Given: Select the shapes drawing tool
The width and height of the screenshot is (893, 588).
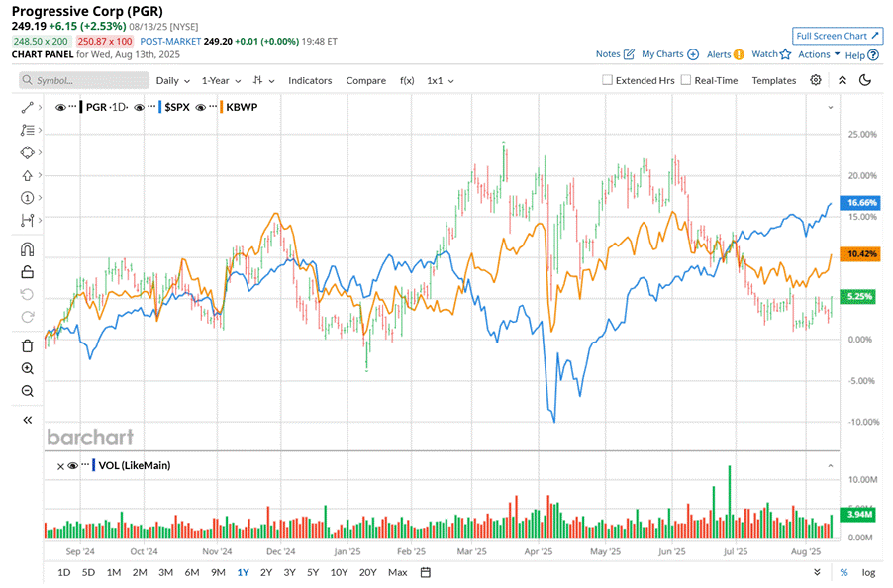Looking at the screenshot, I should click(27, 152).
